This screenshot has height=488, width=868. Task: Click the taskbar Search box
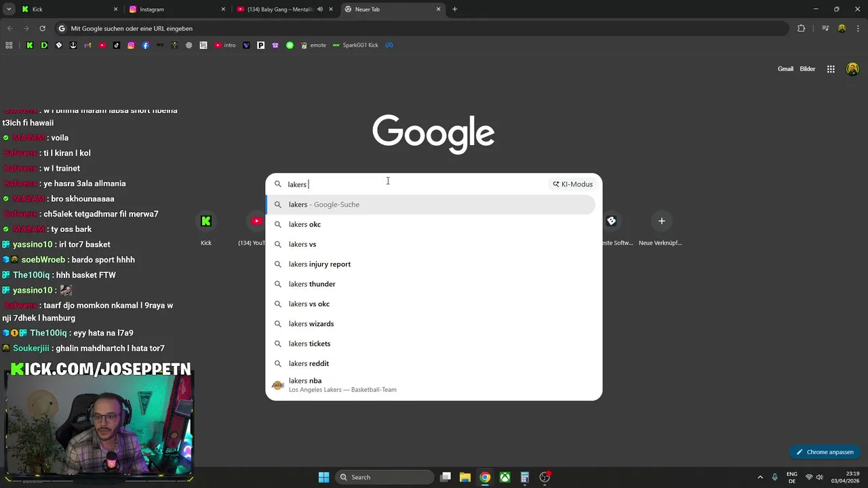pos(384,477)
